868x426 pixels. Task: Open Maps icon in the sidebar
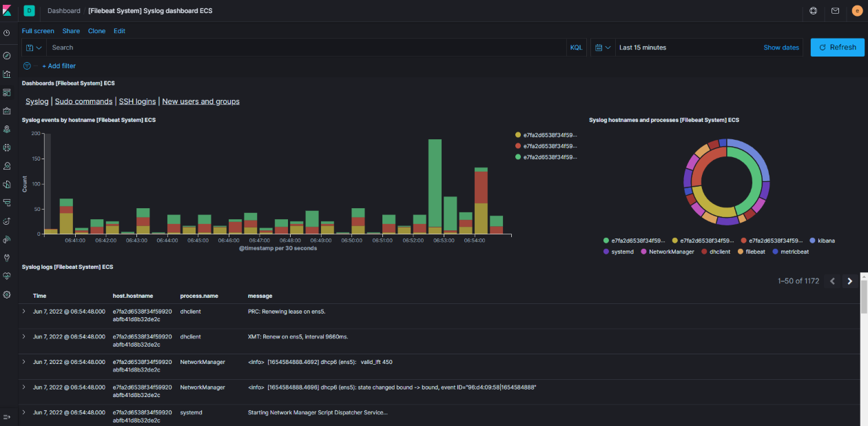pyautogui.click(x=7, y=129)
